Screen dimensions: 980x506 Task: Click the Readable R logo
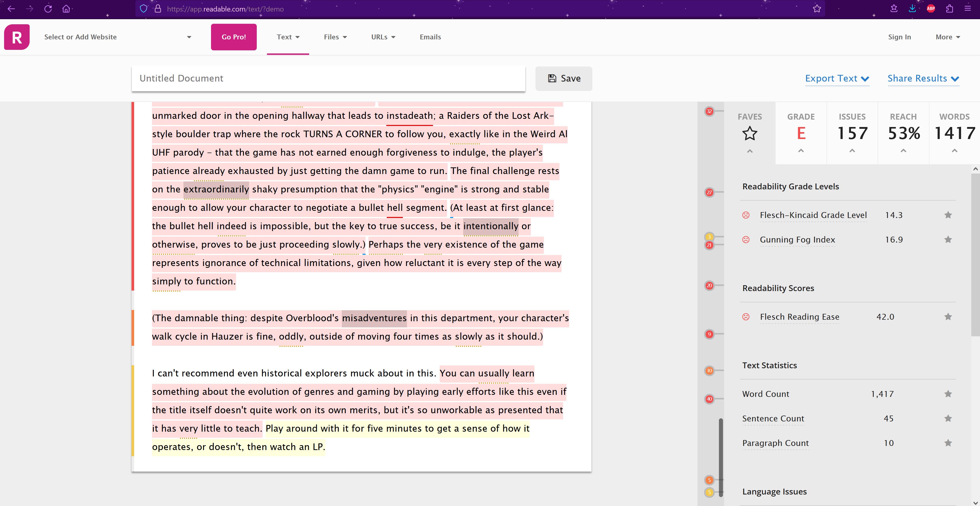pos(17,37)
